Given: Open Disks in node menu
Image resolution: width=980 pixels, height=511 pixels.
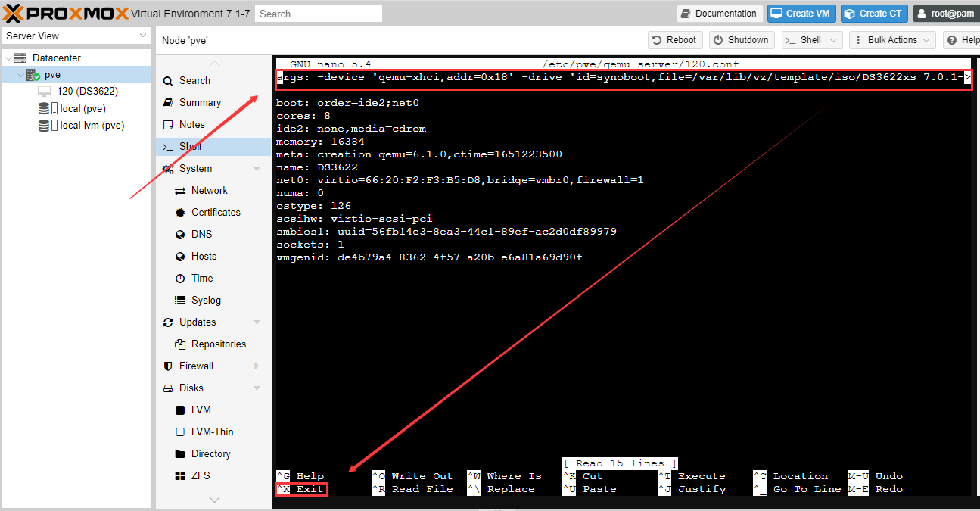Looking at the screenshot, I should point(191,388).
